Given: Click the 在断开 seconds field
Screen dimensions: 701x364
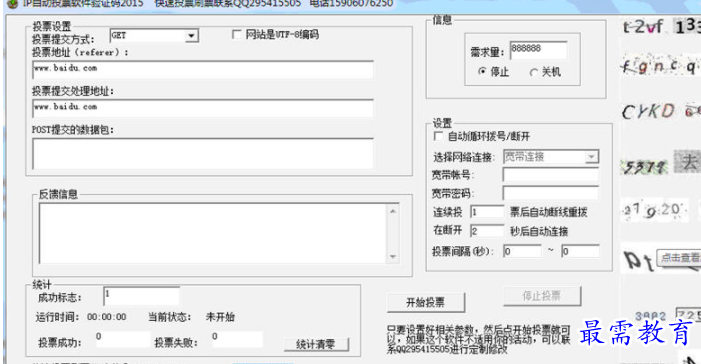Looking at the screenshot, I should tap(487, 231).
